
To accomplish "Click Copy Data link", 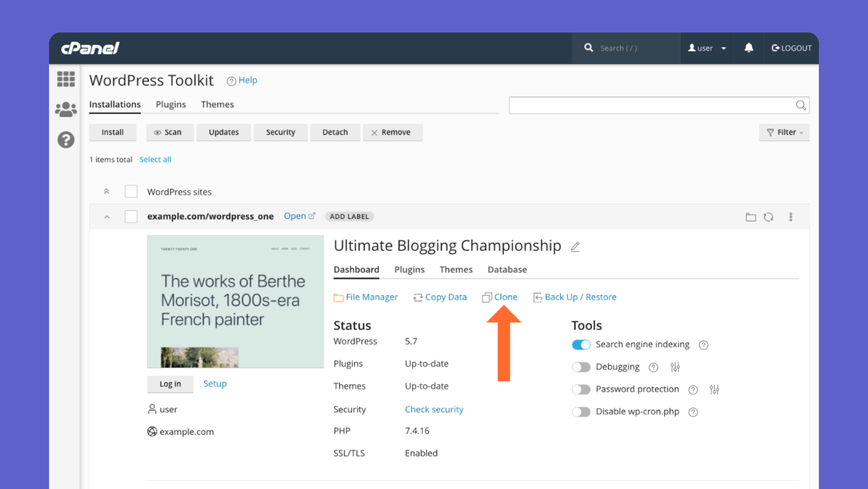I will (440, 297).
